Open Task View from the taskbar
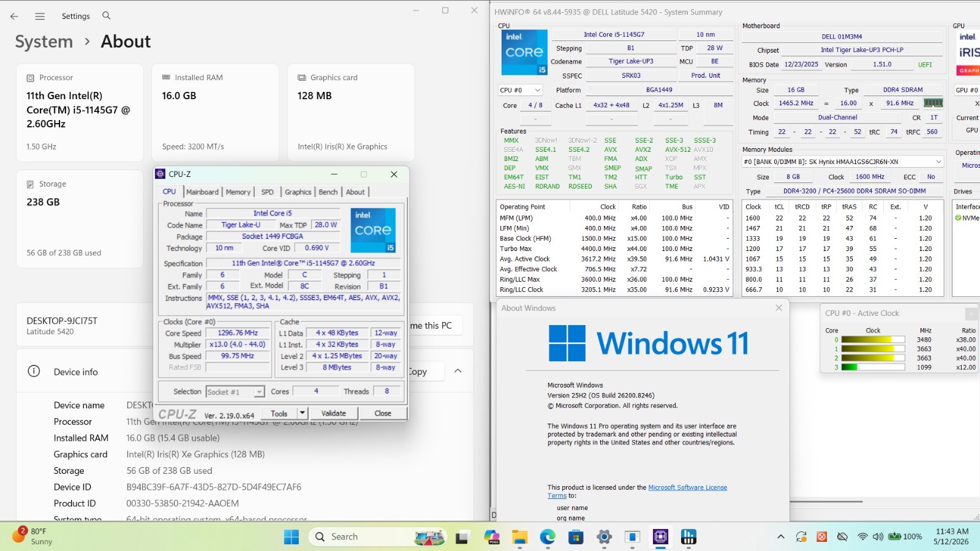Screen dimensions: 980x551 pyautogui.click(x=462, y=537)
